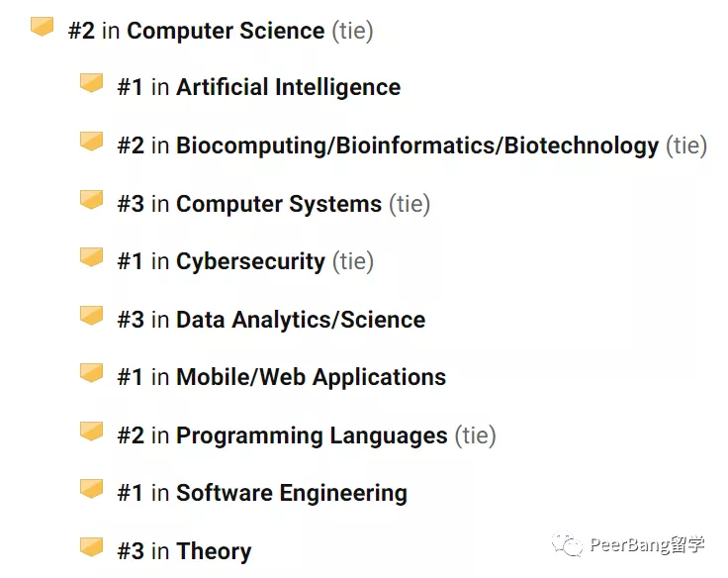Viewport: 728px width, 578px height.
Task: Click the badge icon beside Software Engineering
Action: pos(91,489)
